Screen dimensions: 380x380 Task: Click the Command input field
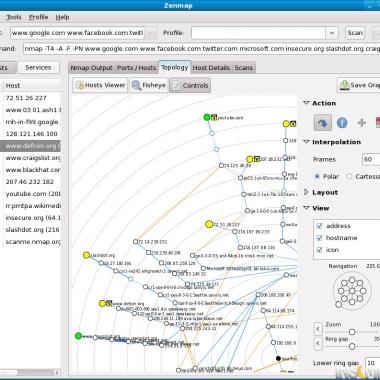click(x=202, y=49)
